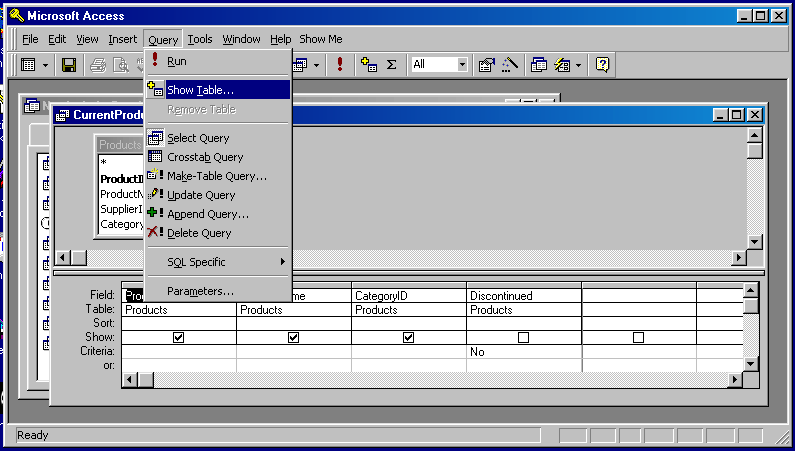Open the View button's dropdown arrow

tap(45, 65)
